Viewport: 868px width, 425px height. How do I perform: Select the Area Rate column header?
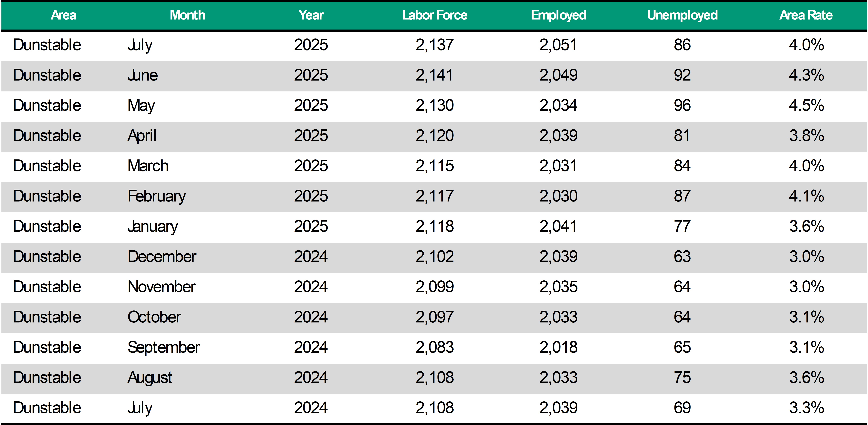point(806,15)
